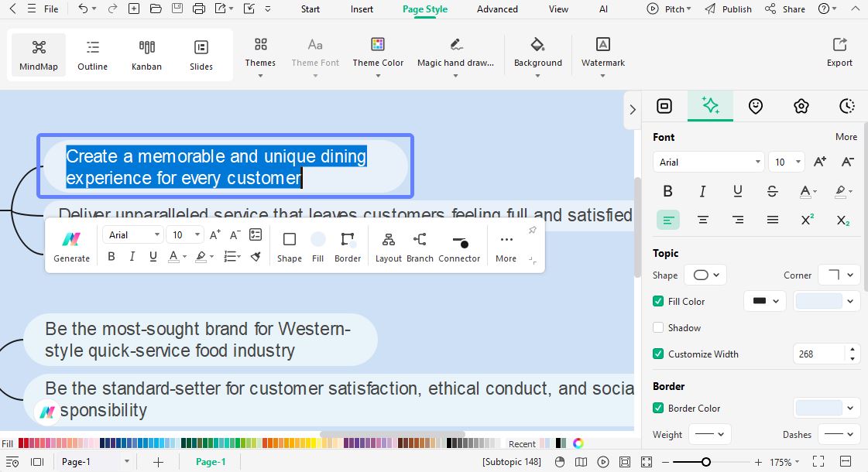Open the border Weight dropdown
The image size is (868, 472).
710,434
